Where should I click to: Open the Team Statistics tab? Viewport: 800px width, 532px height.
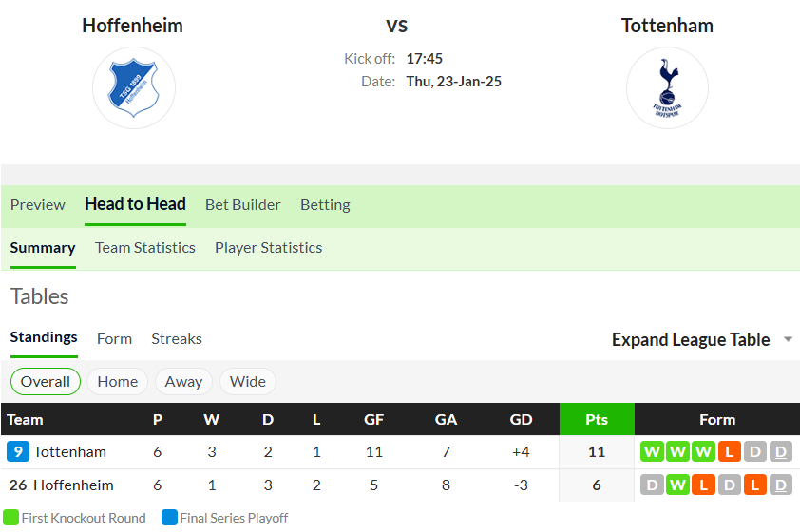point(145,247)
